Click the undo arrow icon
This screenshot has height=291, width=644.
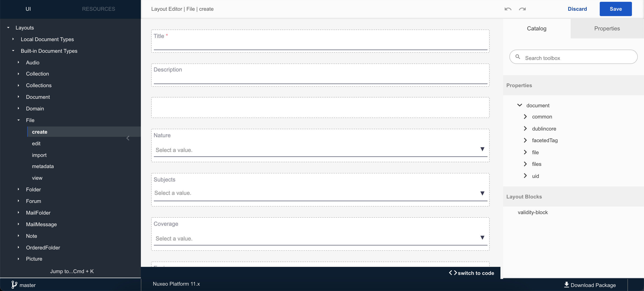click(506, 9)
